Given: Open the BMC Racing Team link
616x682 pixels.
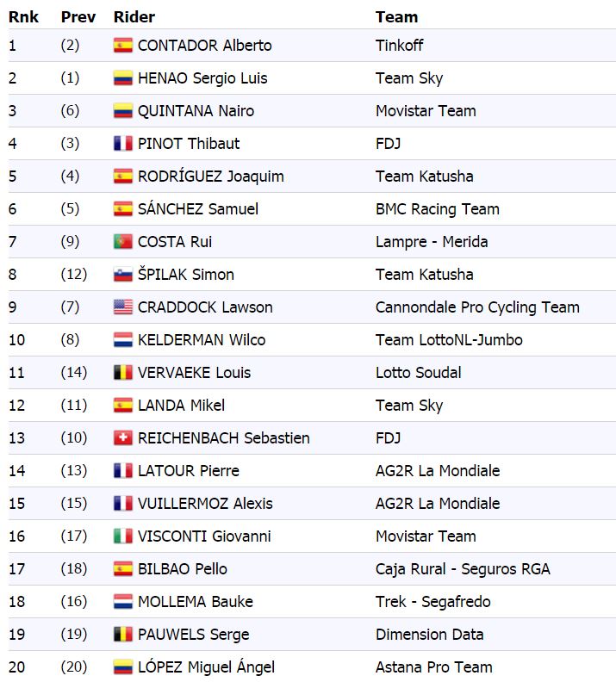Looking at the screenshot, I should pyautogui.click(x=437, y=209).
